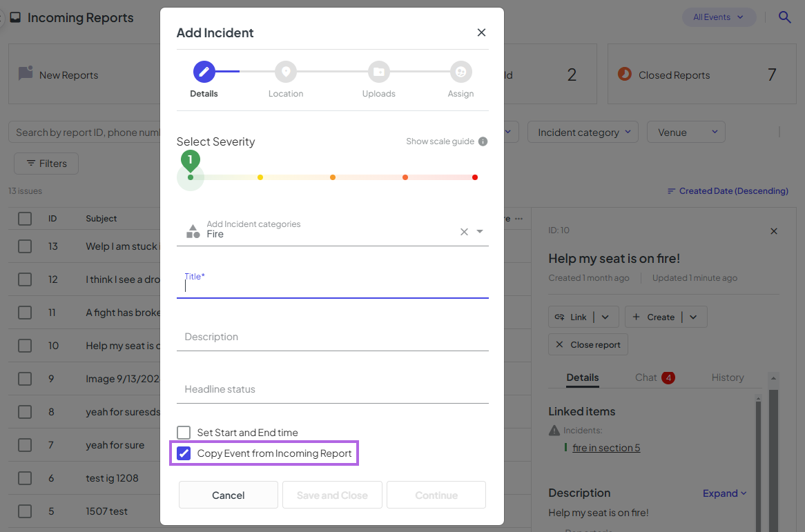Close the report ID 10 side panel
The width and height of the screenshot is (805, 532).
tap(774, 231)
